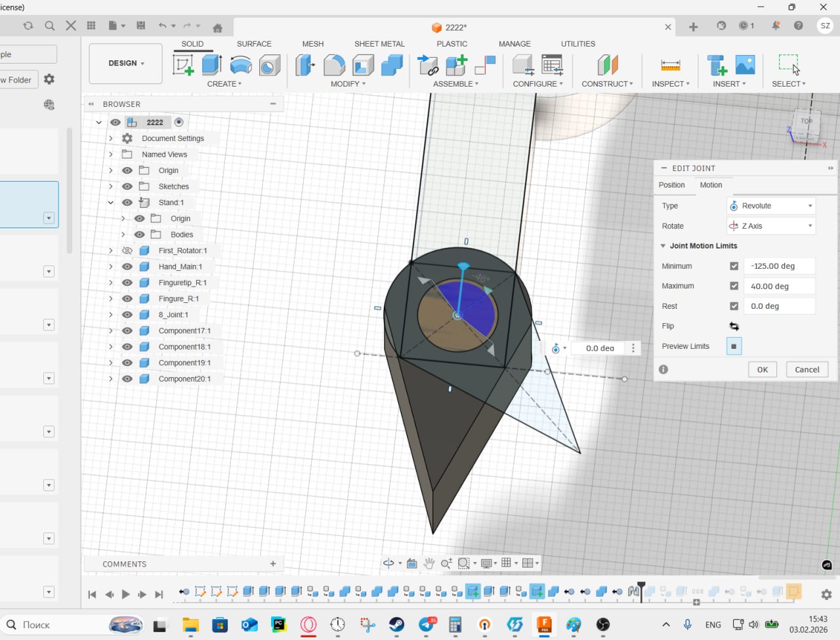Disable the Maximum joint limit checkbox
The image size is (840, 640).
734,286
